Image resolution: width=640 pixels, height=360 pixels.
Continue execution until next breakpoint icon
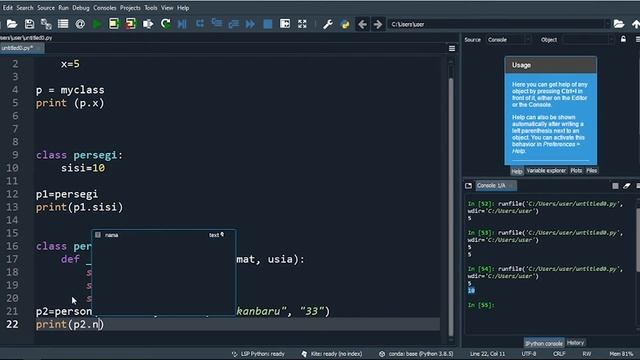250,24
